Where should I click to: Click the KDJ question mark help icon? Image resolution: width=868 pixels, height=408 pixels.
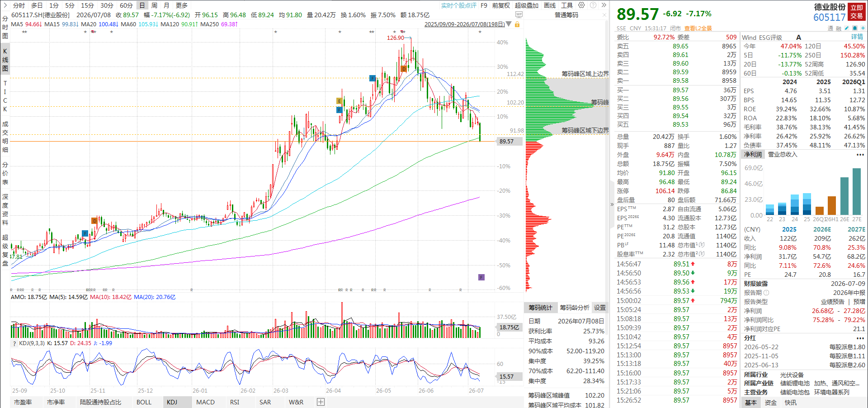tap(14, 343)
